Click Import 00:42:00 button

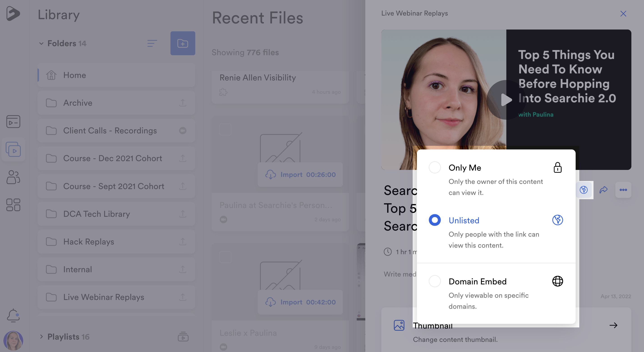pos(300,302)
